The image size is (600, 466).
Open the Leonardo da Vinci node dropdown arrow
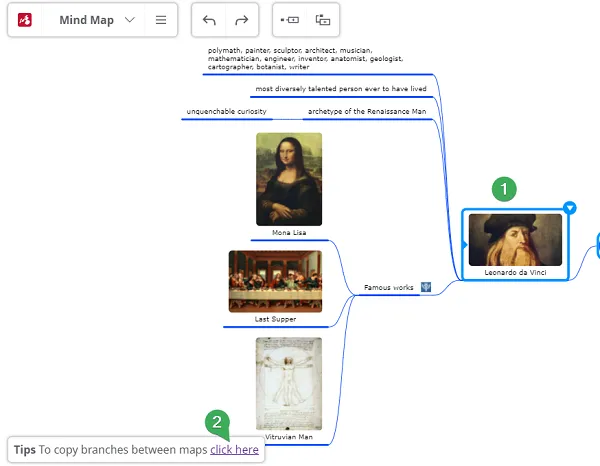tap(570, 208)
